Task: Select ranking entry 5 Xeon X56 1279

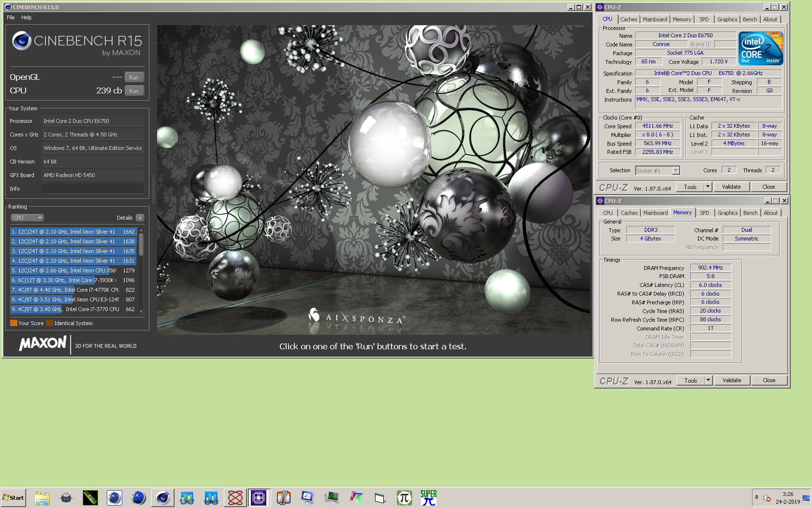Action: pos(73,270)
